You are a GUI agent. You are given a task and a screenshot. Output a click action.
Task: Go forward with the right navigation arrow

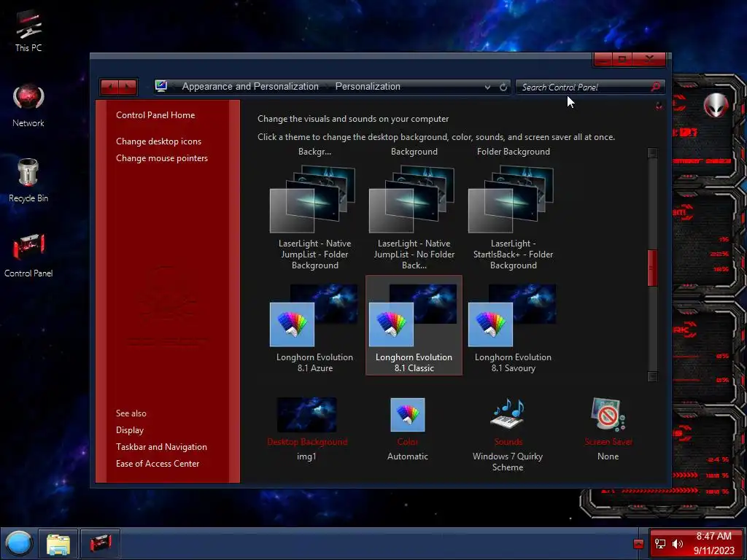tap(128, 87)
